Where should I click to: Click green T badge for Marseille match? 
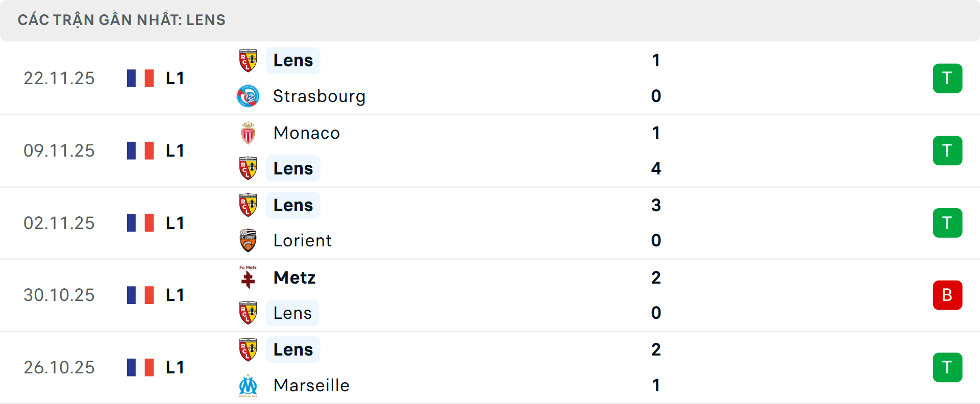947,367
